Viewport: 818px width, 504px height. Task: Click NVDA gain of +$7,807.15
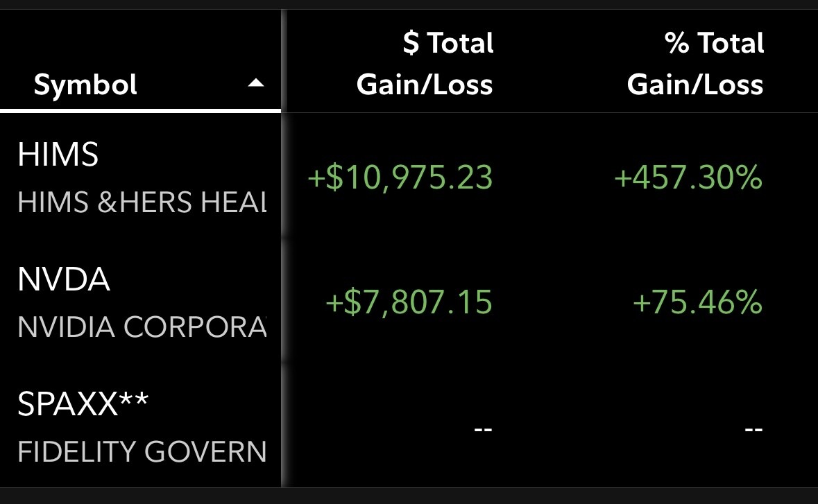coord(409,302)
